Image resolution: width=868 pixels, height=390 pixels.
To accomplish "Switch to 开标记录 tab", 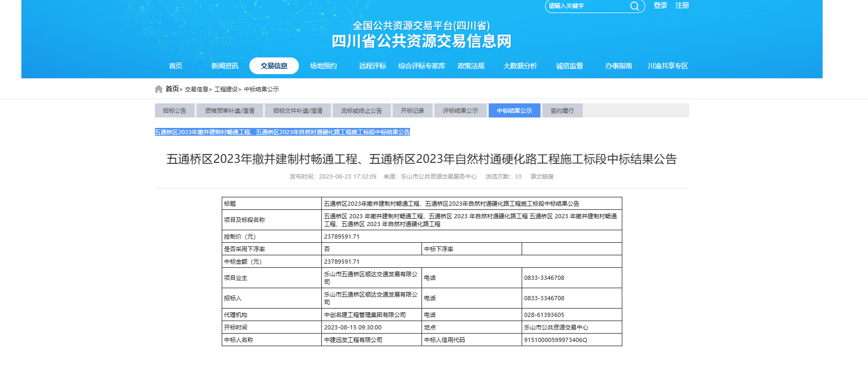I will [413, 111].
